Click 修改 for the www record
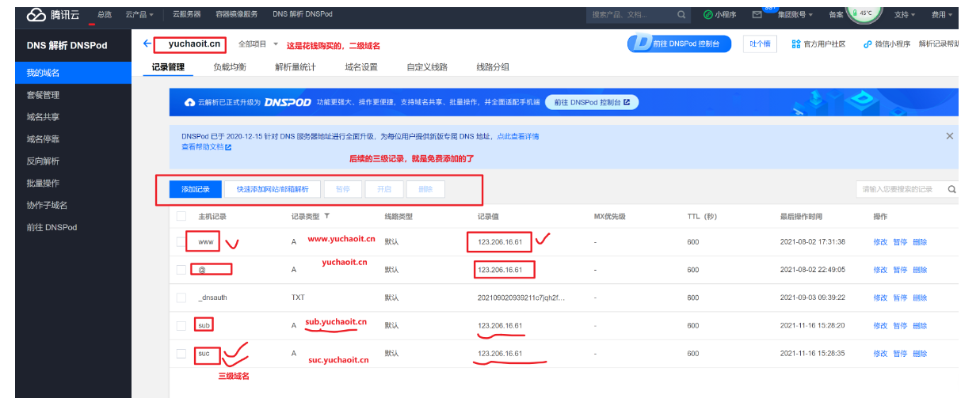Screen dimensions: 980x398 [x=880, y=242]
